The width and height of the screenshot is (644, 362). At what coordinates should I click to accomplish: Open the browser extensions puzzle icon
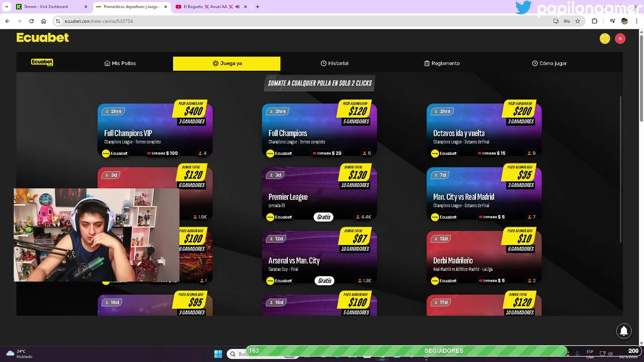click(x=594, y=21)
